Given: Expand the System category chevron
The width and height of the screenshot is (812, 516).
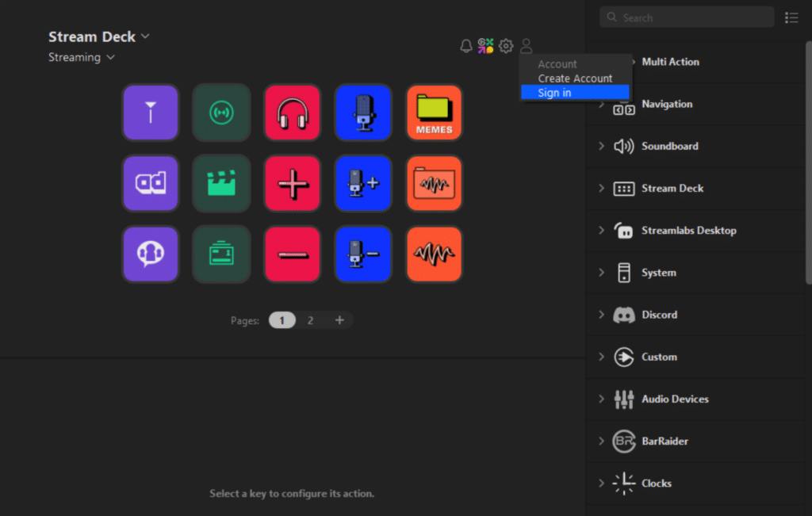Looking at the screenshot, I should coord(601,273).
